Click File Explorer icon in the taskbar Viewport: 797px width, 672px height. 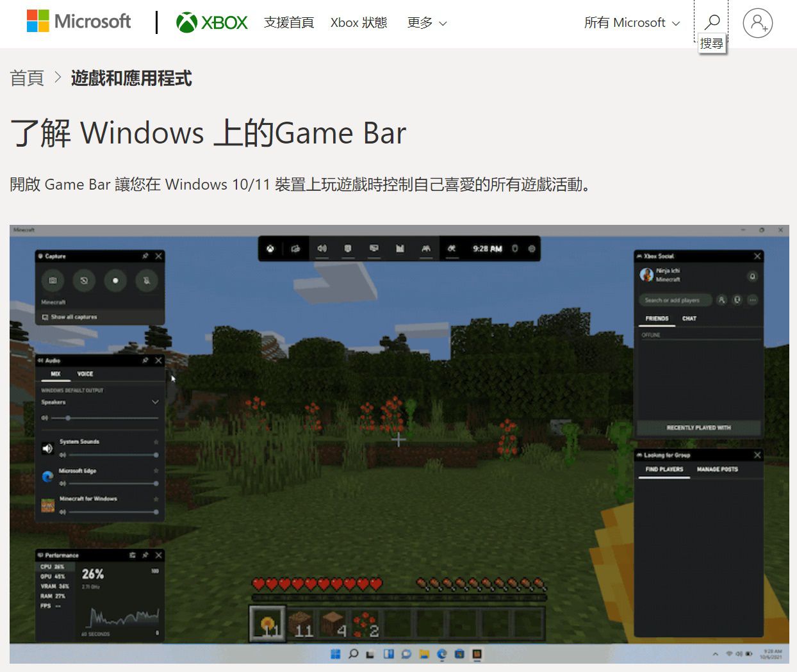click(x=423, y=654)
